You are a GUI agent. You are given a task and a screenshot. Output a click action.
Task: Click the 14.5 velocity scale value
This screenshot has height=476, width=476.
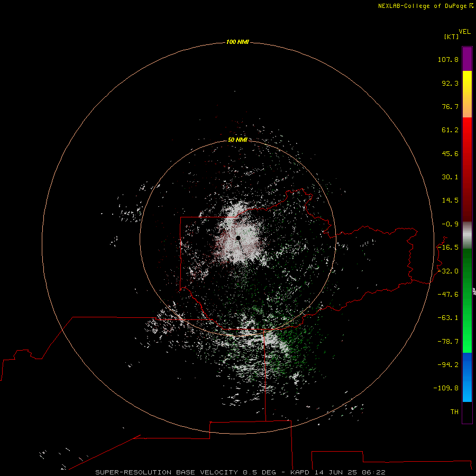450,200
